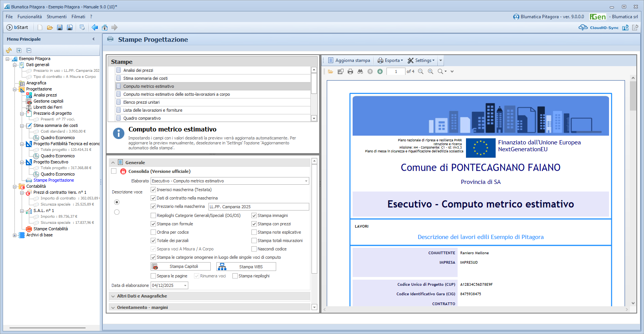Open the Strumenti menu
The width and height of the screenshot is (644, 334).
click(x=56, y=17)
